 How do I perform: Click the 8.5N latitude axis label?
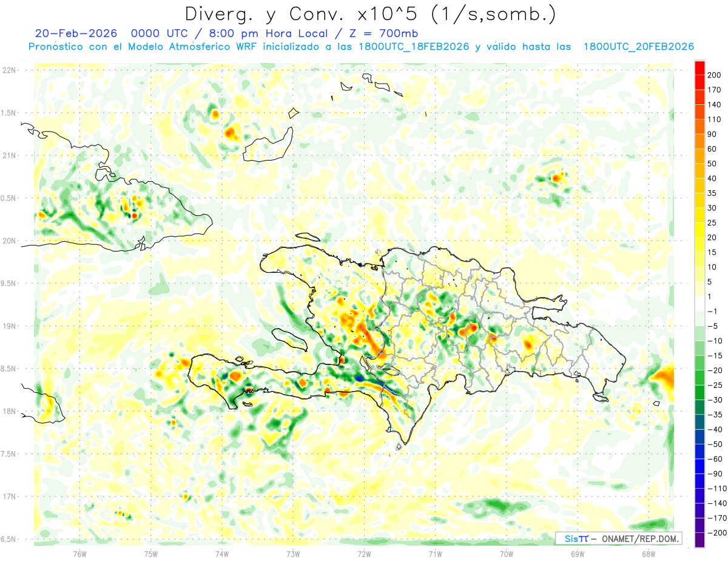pyautogui.click(x=7, y=369)
